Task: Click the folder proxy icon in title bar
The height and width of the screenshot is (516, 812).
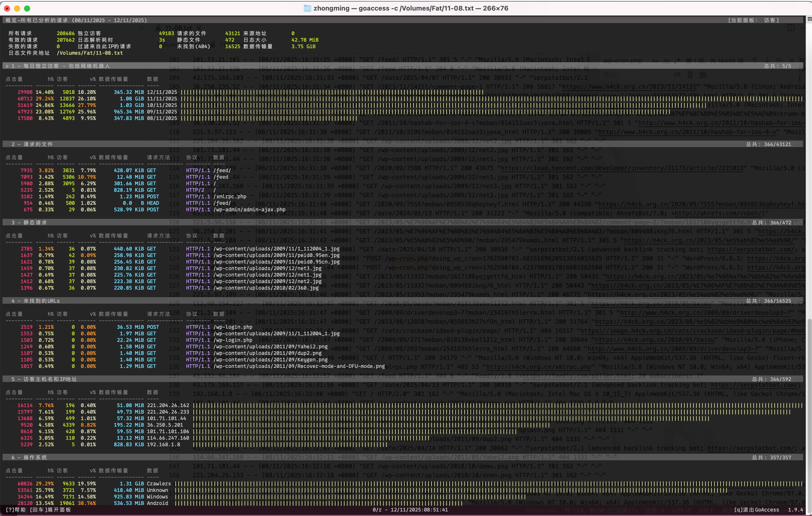Action: (307, 9)
